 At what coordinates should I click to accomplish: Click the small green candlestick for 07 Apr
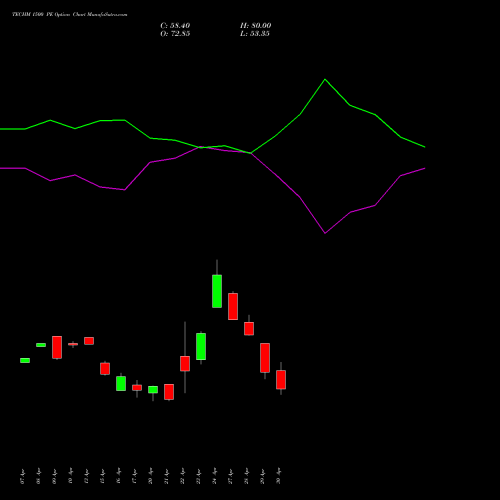[25, 360]
